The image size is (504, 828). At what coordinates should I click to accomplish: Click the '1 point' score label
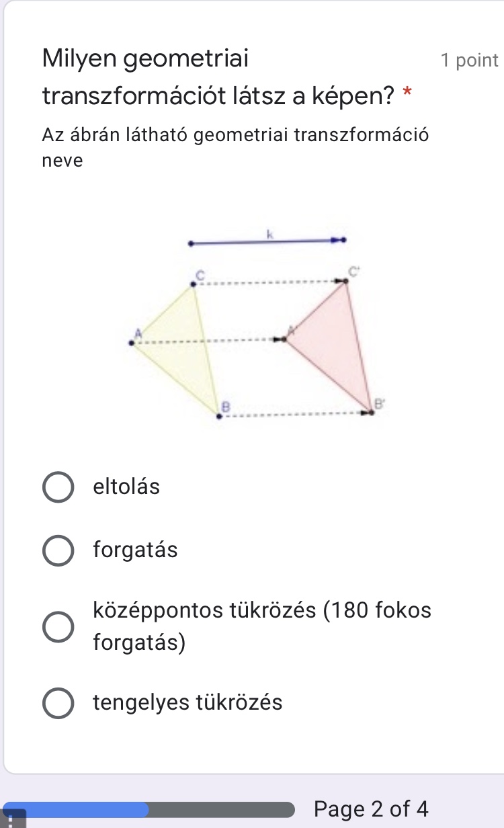point(469,60)
